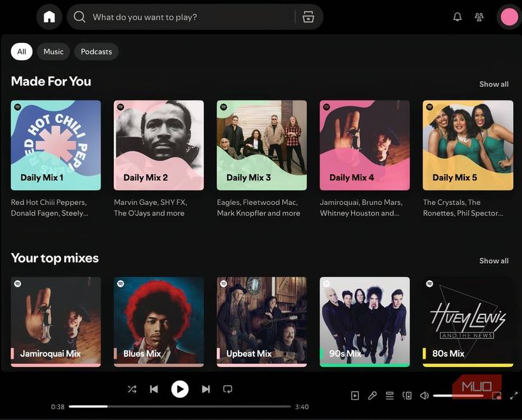Connect to a device
522x420 pixels.
pyautogui.click(x=407, y=395)
